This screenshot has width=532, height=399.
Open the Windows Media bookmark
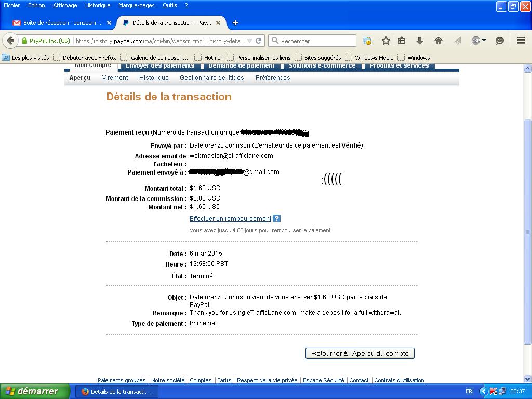click(x=369, y=58)
